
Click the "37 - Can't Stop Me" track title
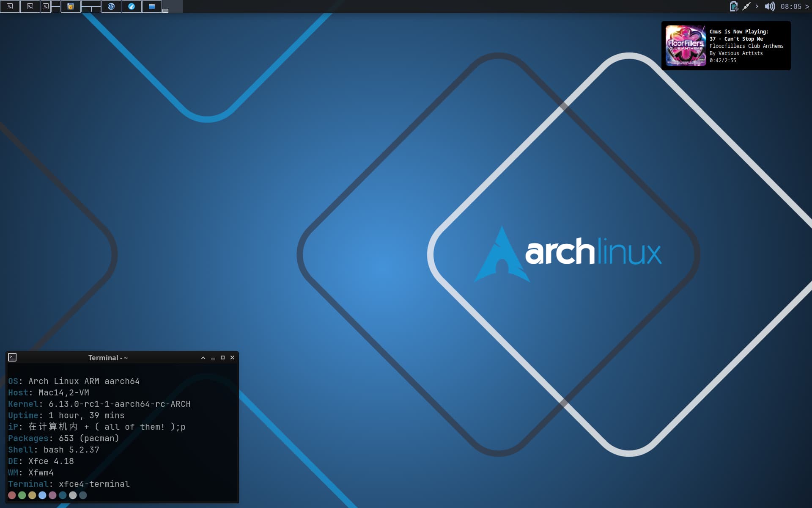736,39
